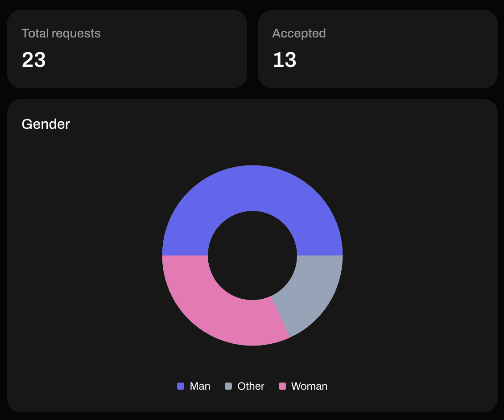The image size is (504, 420).
Task: Toggle the Woman legend label
Action: [309, 386]
